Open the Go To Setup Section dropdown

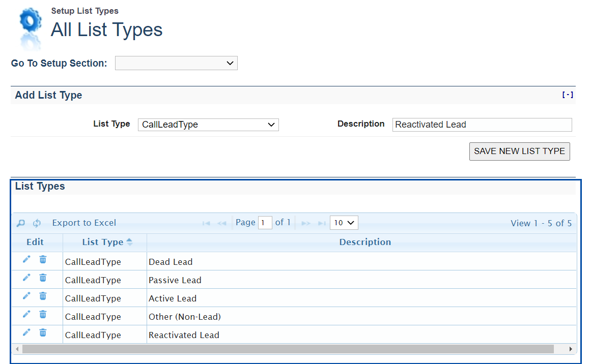[x=176, y=63]
